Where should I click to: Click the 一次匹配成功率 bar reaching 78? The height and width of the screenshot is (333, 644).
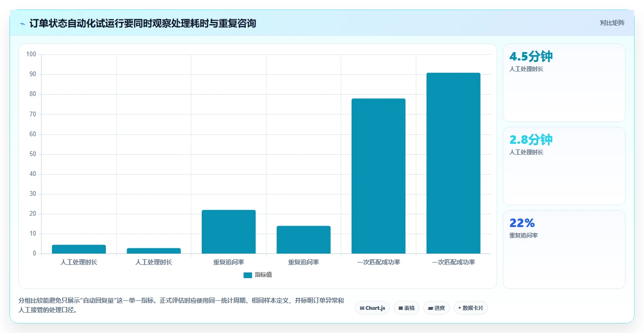click(378, 176)
